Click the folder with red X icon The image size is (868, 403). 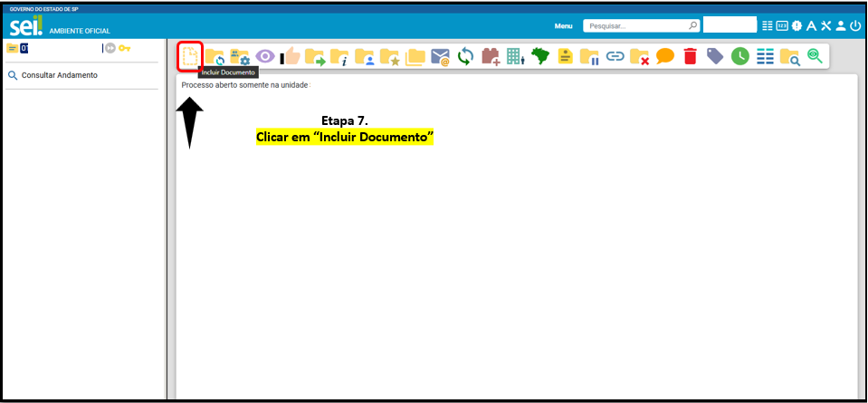click(x=640, y=57)
